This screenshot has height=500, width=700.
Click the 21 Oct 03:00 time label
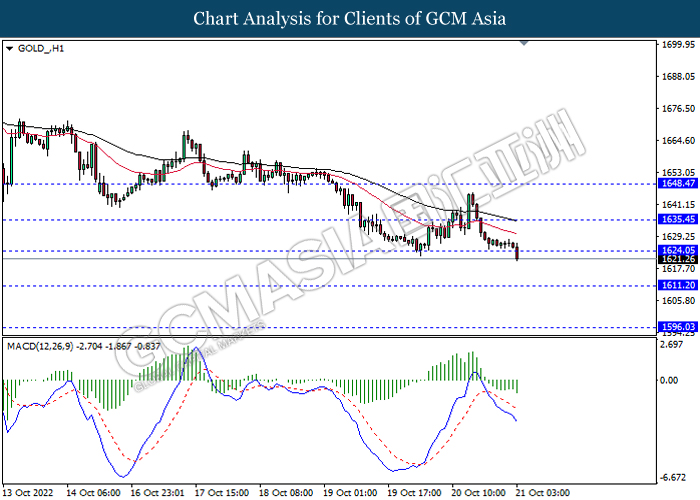point(543,493)
